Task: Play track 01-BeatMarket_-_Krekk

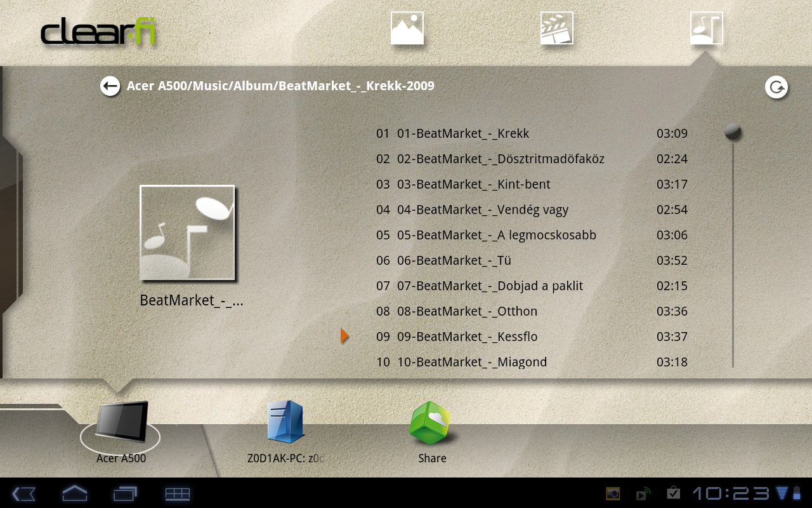Action: click(463, 133)
